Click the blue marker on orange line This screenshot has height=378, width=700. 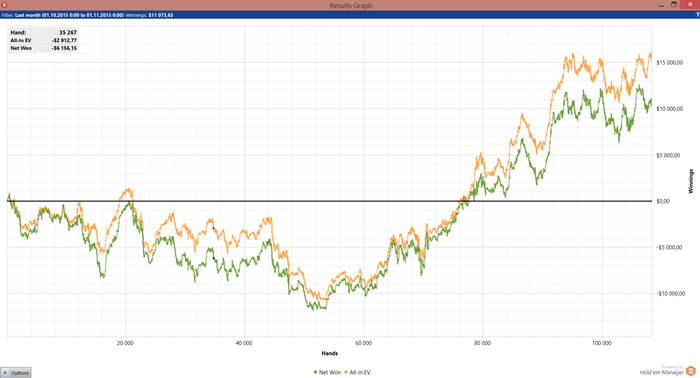[x=213, y=228]
